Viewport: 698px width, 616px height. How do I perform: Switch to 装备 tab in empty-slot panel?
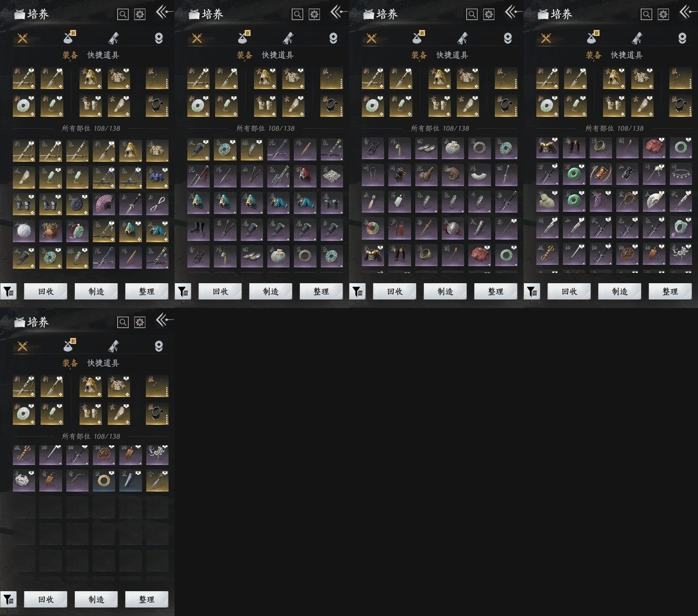(70, 363)
